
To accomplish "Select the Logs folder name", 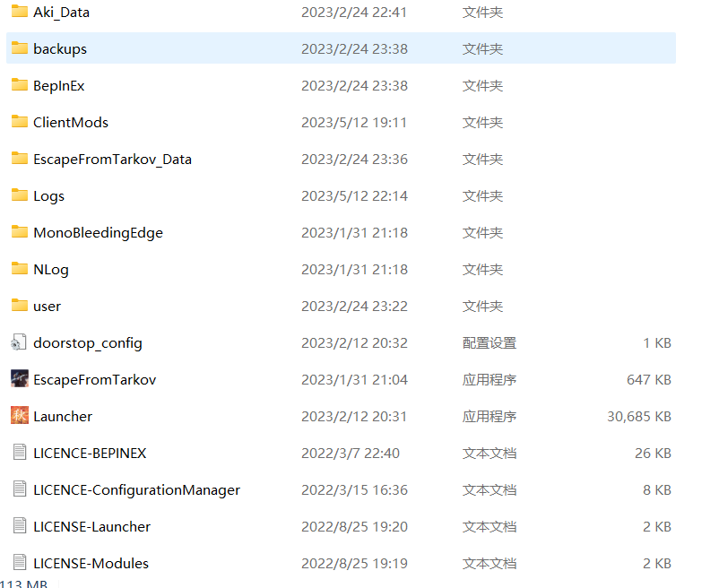I will [48, 196].
